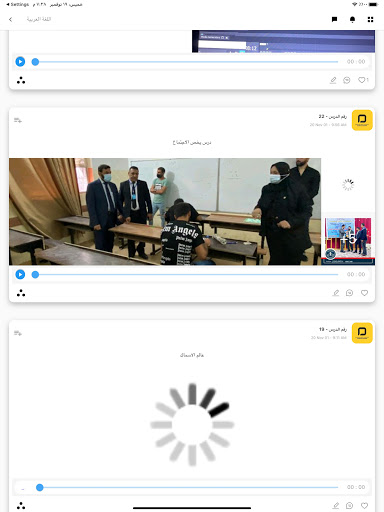Open share dots on top post
Screen dimensions: 384x512
[21, 80]
